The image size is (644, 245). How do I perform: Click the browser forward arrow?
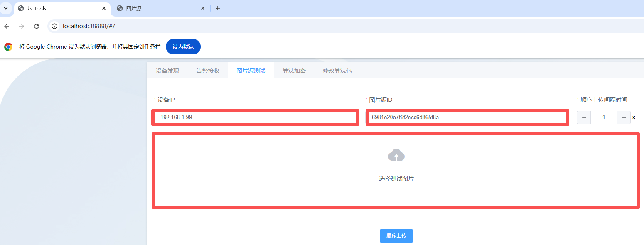[22, 26]
